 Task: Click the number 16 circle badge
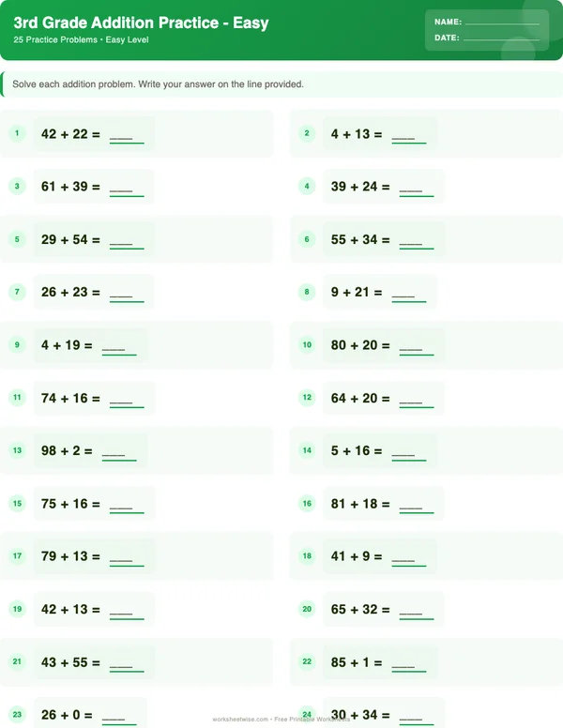pyautogui.click(x=307, y=504)
